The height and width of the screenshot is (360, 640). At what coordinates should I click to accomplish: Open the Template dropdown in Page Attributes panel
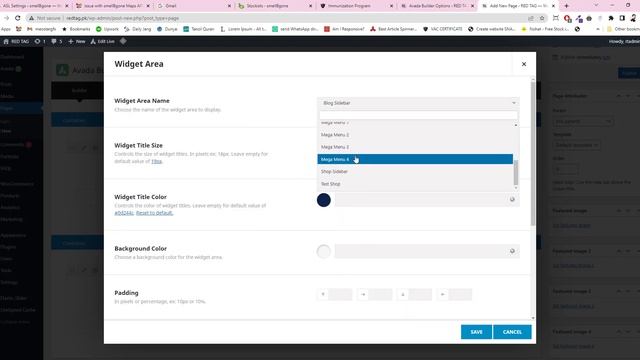[x=576, y=145]
